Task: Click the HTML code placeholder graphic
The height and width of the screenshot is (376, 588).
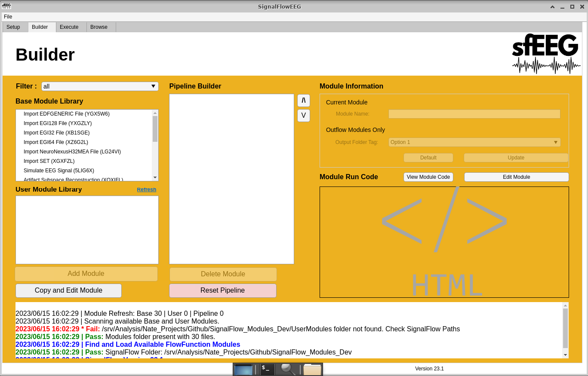Action: pyautogui.click(x=444, y=242)
